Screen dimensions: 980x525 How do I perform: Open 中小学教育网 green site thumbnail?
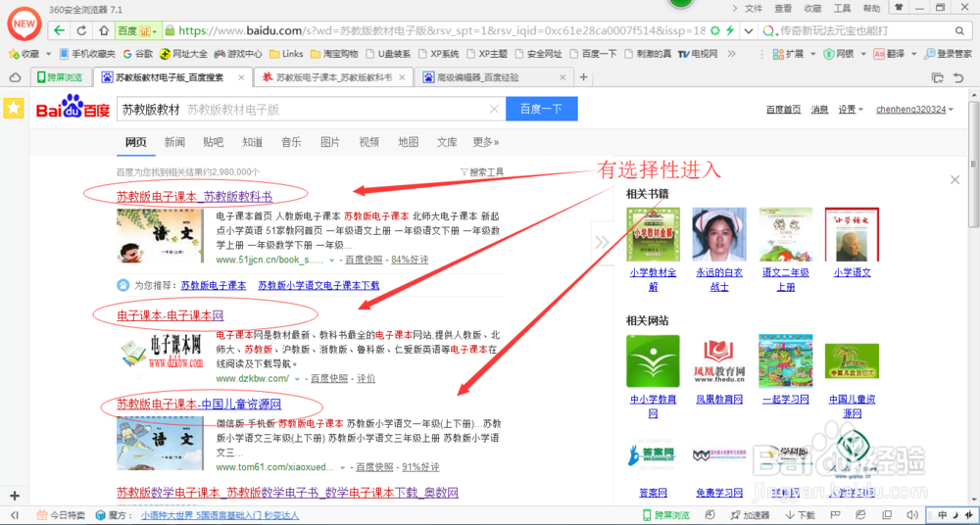653,361
